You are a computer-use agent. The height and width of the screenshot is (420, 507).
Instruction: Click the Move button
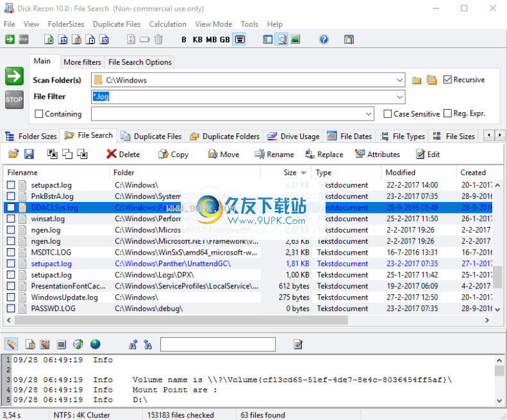tap(224, 155)
